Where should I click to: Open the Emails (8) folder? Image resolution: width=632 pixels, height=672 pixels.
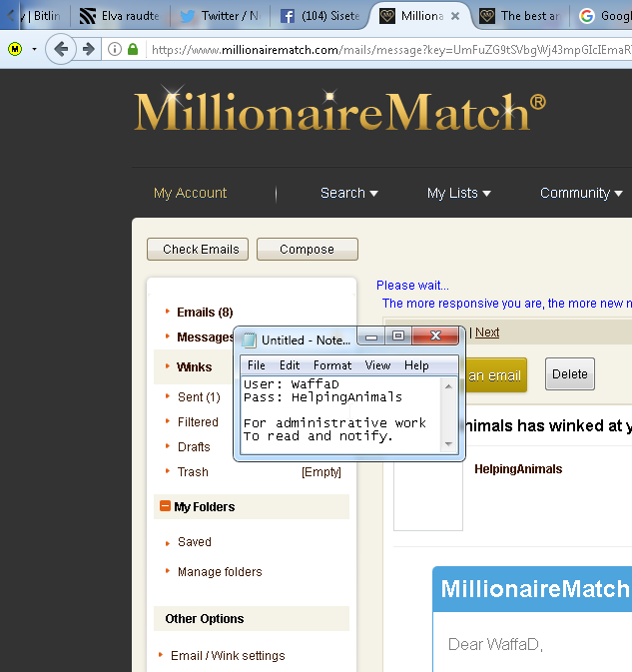[205, 312]
